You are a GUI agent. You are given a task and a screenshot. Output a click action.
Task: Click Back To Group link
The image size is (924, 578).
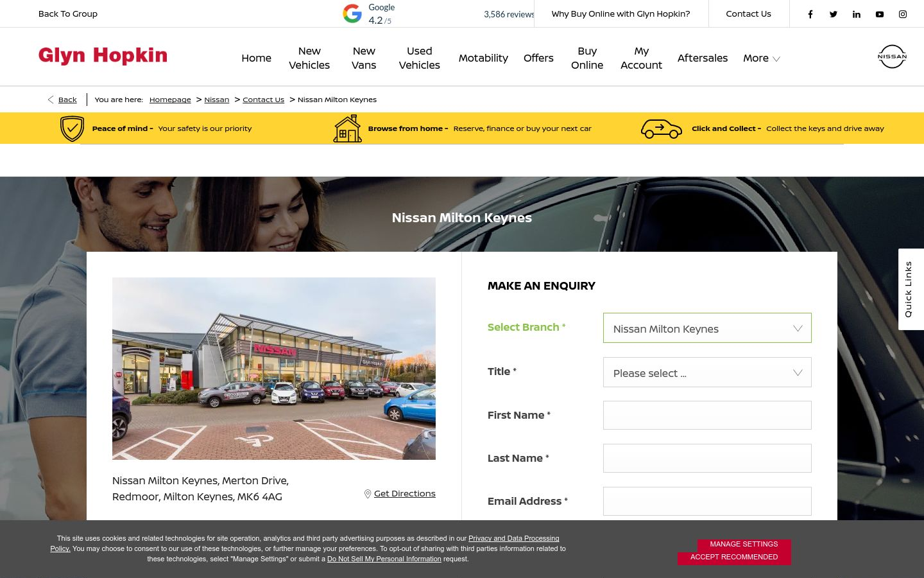68,13
